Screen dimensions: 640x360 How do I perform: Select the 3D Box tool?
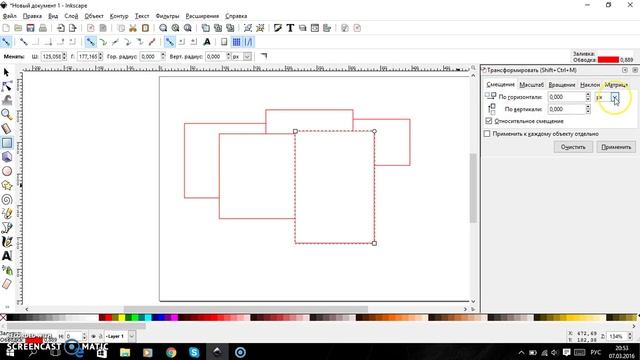(7, 157)
